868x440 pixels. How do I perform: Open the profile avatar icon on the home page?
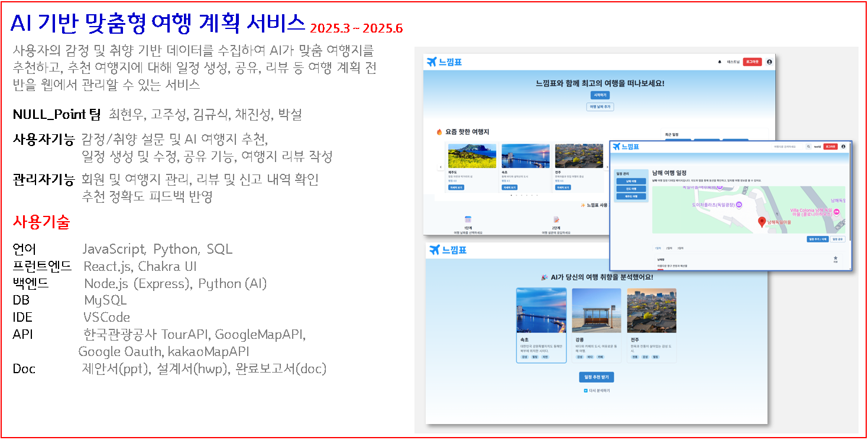click(x=769, y=62)
